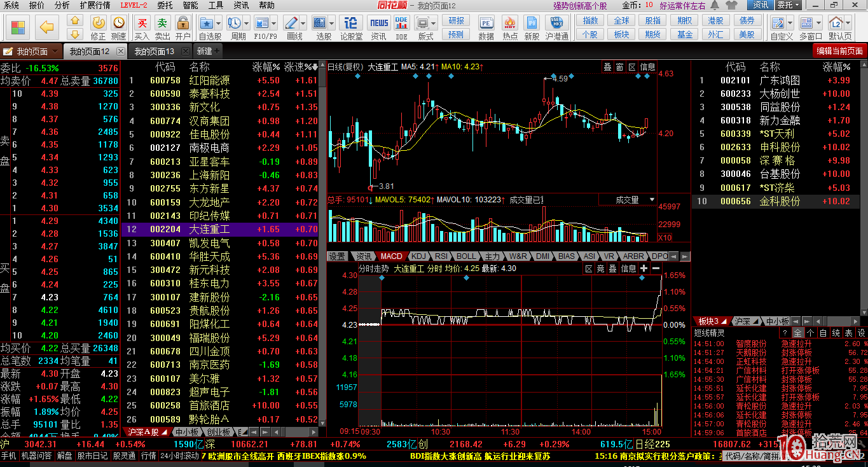Select the 个 filter in 短线精灵
The width and height of the screenshot is (868, 467).
811,333
